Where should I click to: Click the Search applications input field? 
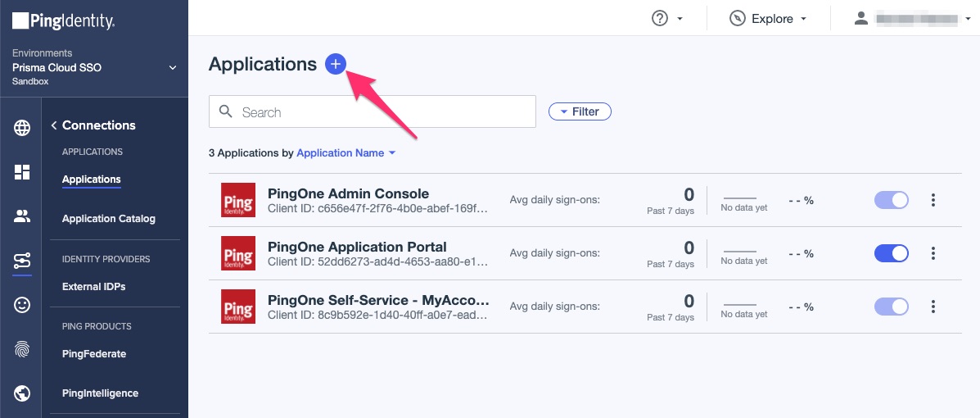[373, 112]
